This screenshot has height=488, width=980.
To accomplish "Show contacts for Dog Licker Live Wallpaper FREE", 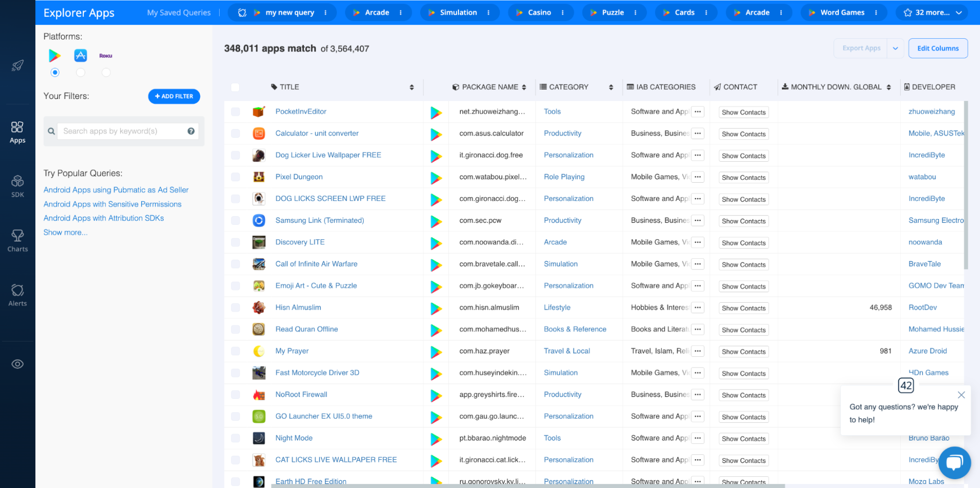I will pos(743,156).
